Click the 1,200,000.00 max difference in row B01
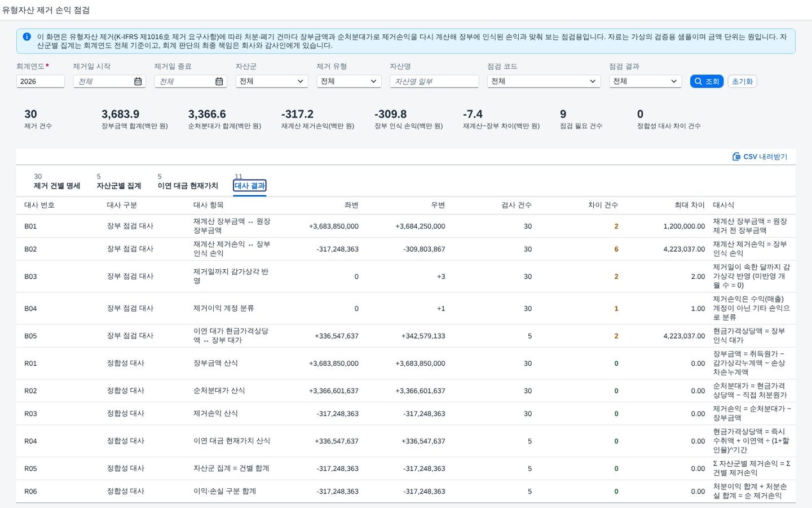Screen dimensions: 812x508 click(684, 226)
